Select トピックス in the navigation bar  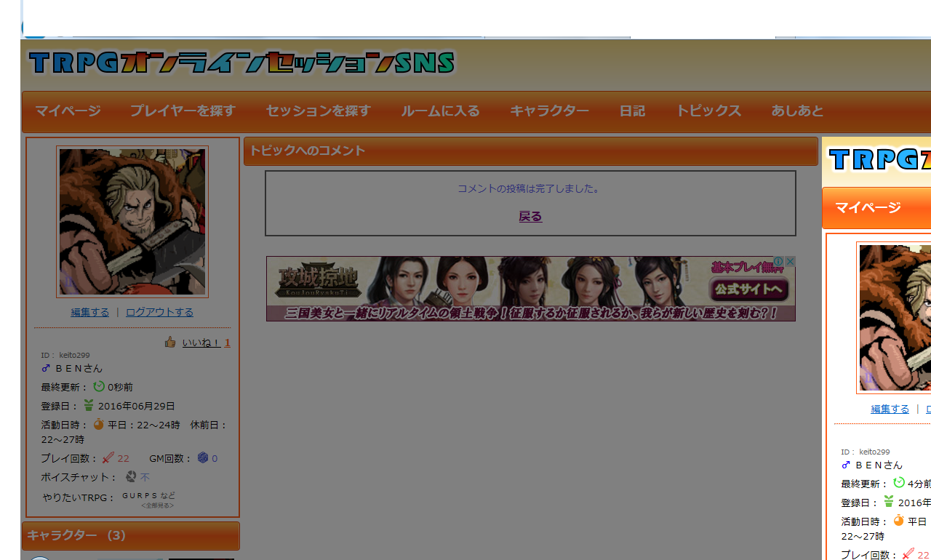[x=708, y=111]
